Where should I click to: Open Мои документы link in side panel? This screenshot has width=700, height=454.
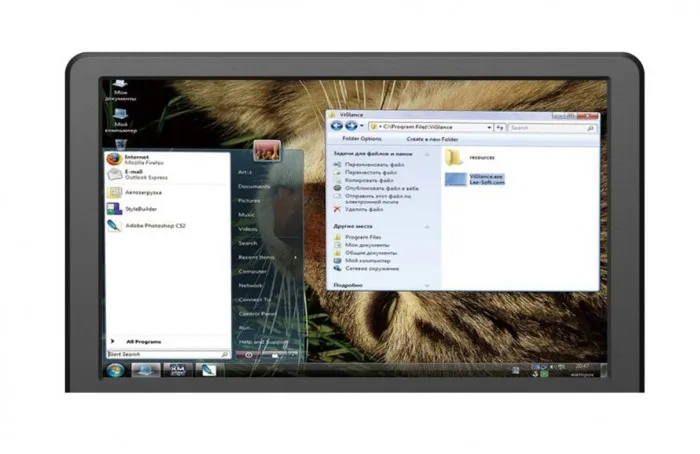367,245
